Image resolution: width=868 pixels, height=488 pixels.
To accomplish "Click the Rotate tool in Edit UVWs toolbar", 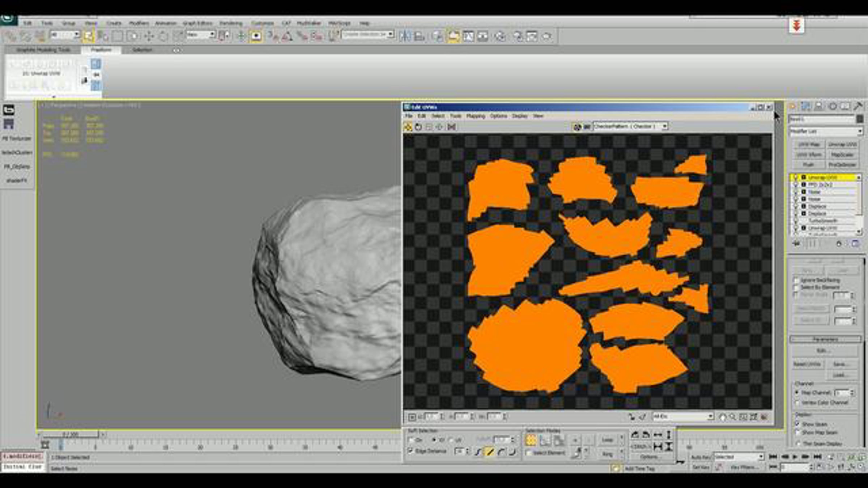I will [418, 127].
